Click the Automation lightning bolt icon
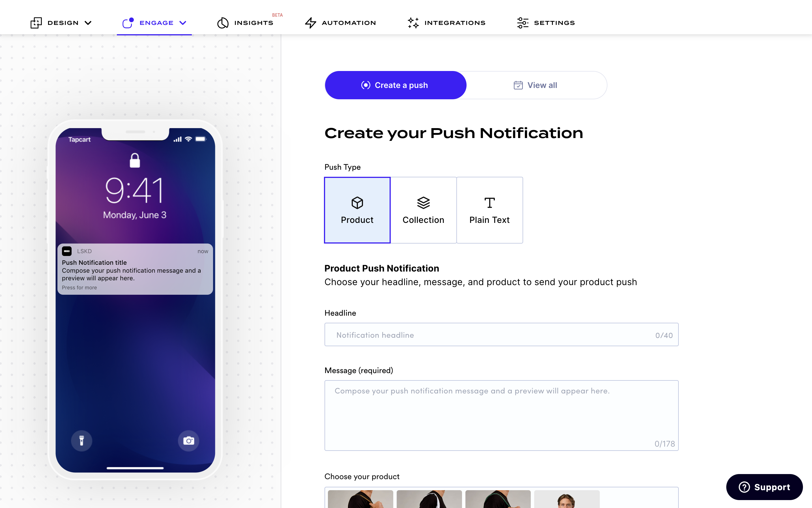The image size is (812, 508). [310, 23]
